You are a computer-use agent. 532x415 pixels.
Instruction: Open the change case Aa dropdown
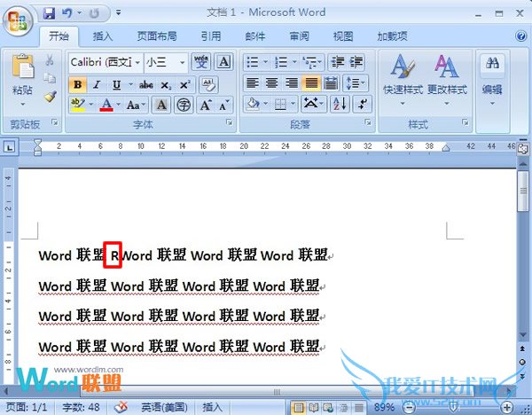pyautogui.click(x=136, y=105)
